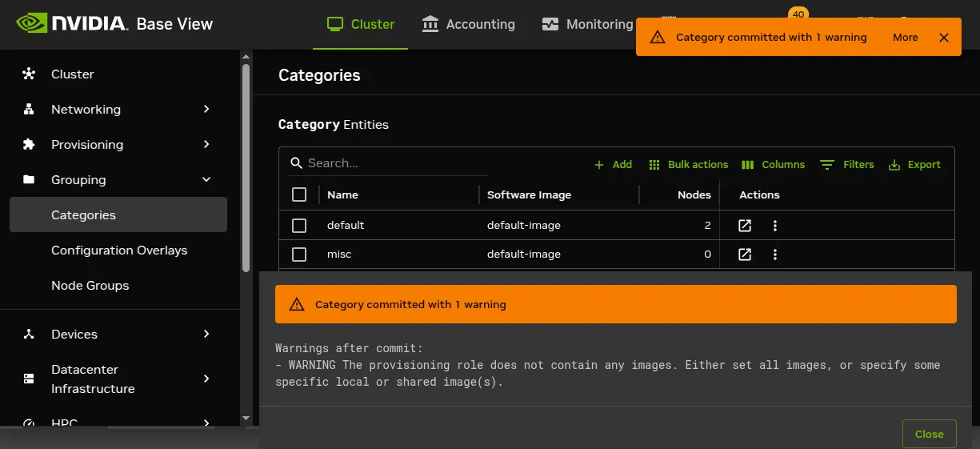This screenshot has width=980, height=449.
Task: Export the categories table
Action: (914, 164)
